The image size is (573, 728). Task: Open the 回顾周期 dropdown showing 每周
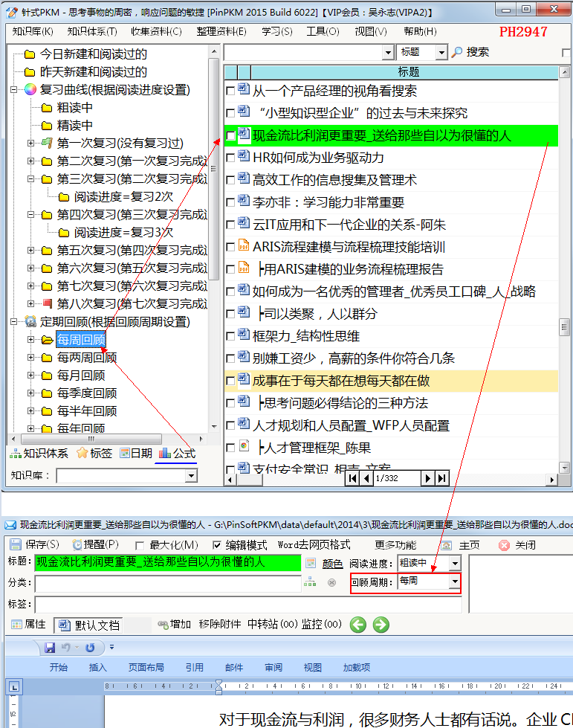(455, 582)
